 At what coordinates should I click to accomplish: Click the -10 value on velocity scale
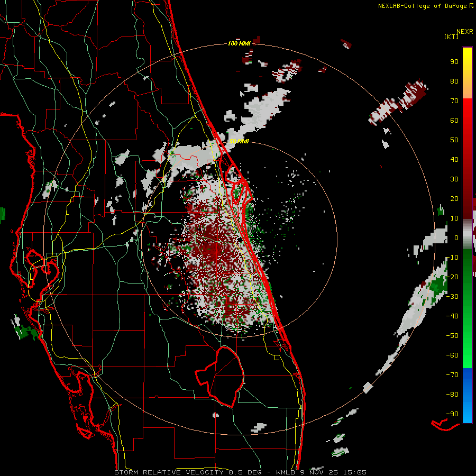click(x=452, y=258)
